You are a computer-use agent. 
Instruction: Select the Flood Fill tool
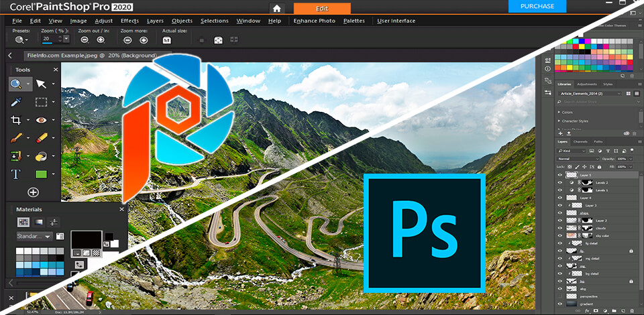(41, 156)
